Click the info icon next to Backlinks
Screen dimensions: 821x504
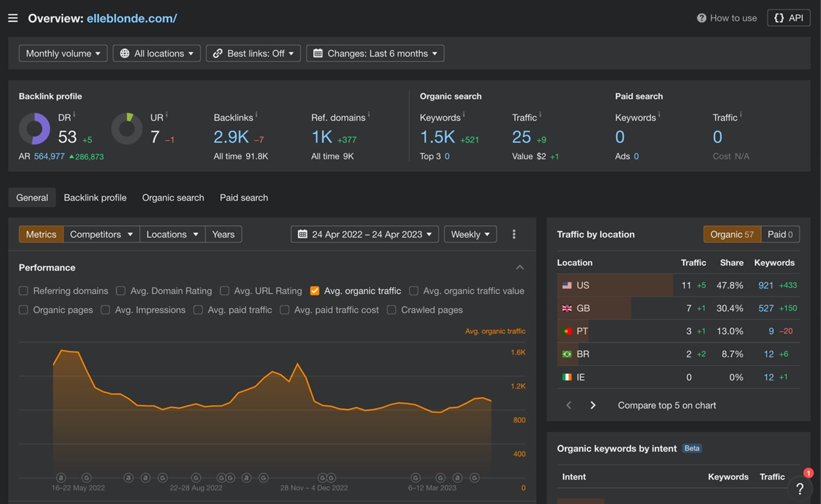[256, 115]
